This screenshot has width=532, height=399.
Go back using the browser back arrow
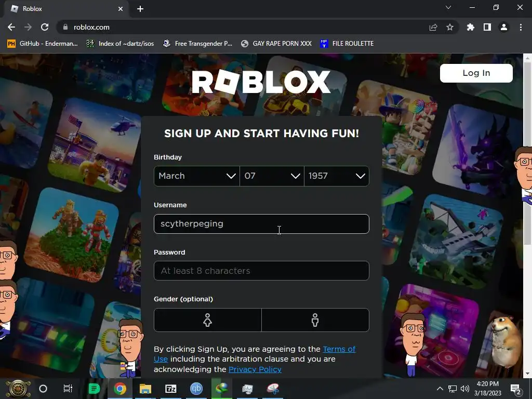click(x=11, y=27)
